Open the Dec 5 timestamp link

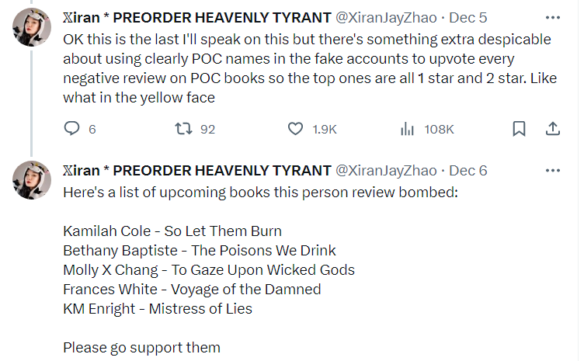click(468, 18)
